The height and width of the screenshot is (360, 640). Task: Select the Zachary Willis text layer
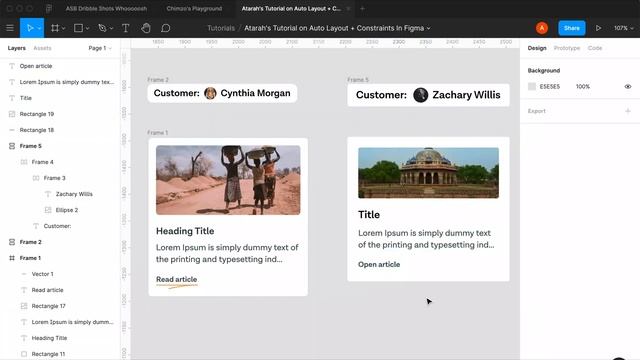[74, 194]
